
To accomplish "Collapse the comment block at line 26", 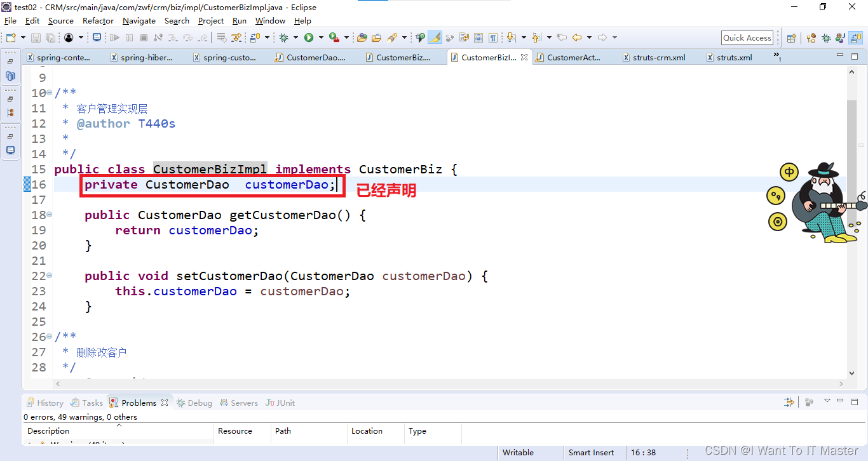I will click(x=50, y=337).
